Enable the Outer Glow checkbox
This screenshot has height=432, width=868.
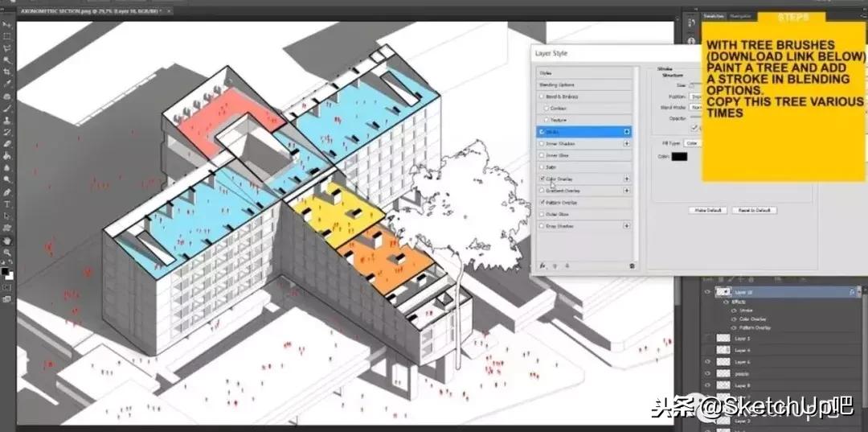[542, 214]
